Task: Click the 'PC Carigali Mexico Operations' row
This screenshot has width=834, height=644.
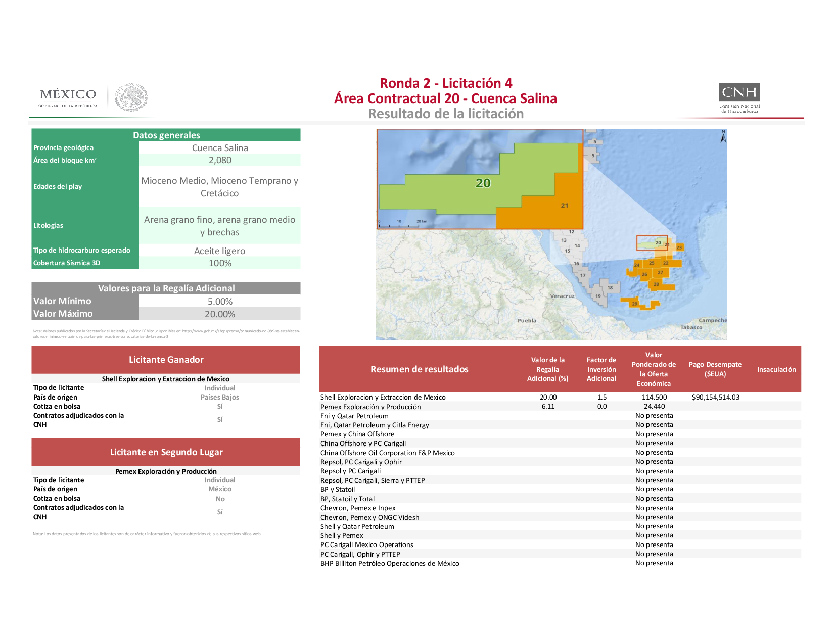Action: click(x=560, y=544)
